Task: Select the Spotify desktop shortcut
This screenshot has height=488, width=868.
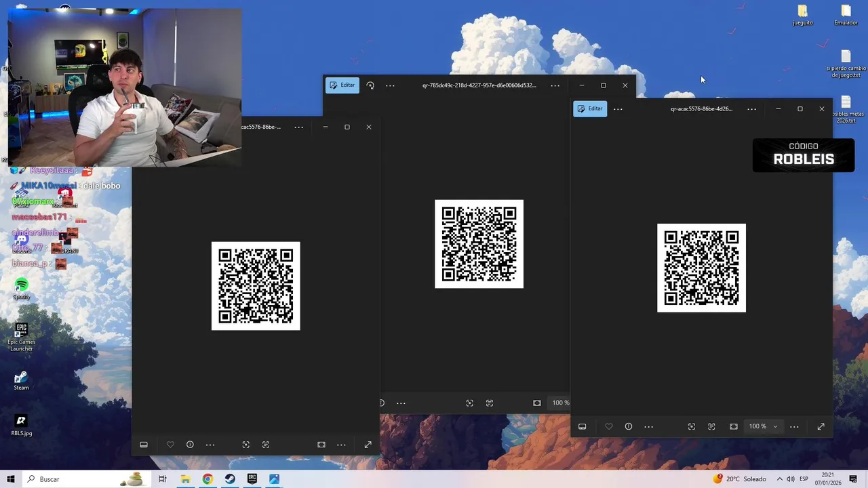Action: pyautogui.click(x=21, y=289)
